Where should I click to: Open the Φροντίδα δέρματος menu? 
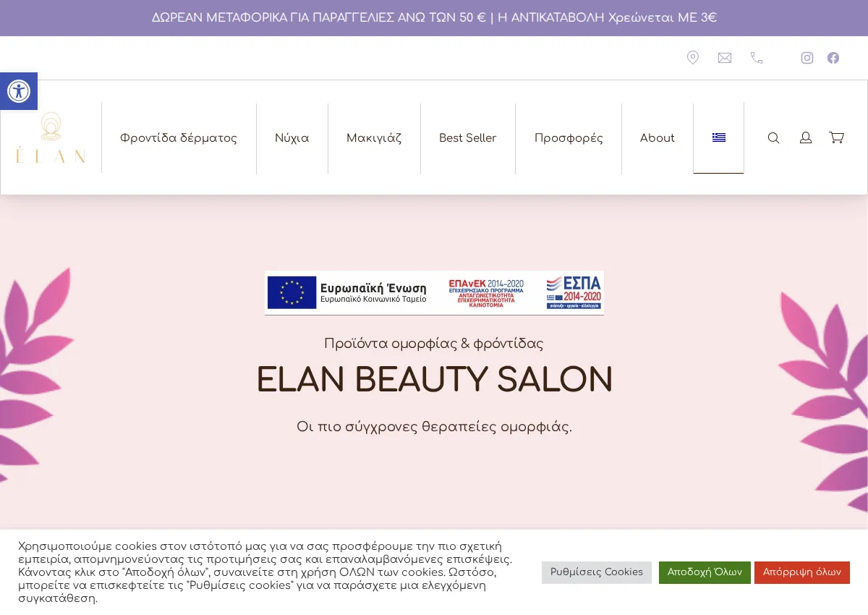point(179,138)
